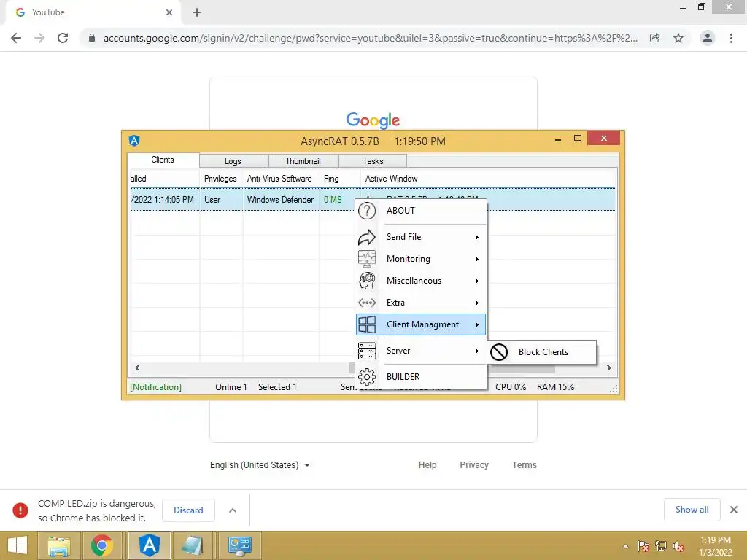
Task: Click muted volume icon in tray
Action: pos(678,547)
